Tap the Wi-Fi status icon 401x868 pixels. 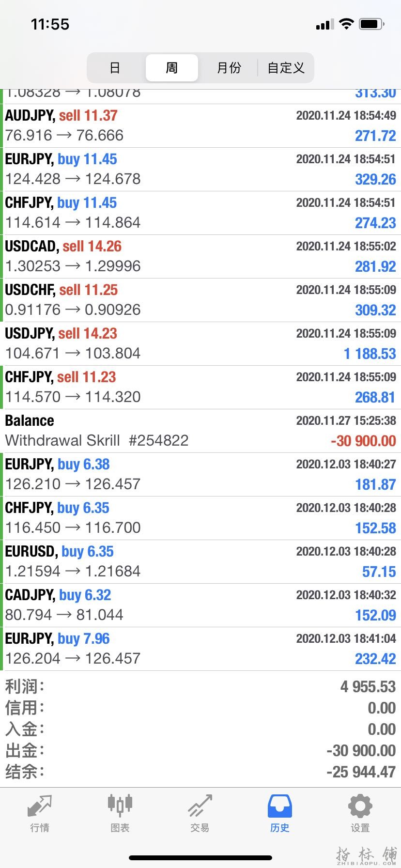[346, 24]
